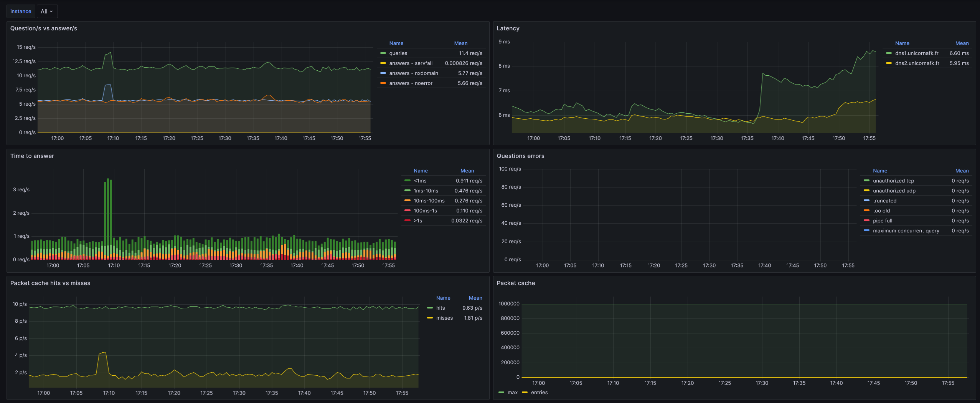Sort Latency legend by Mean column
The height and width of the screenshot is (403, 980).
point(962,43)
